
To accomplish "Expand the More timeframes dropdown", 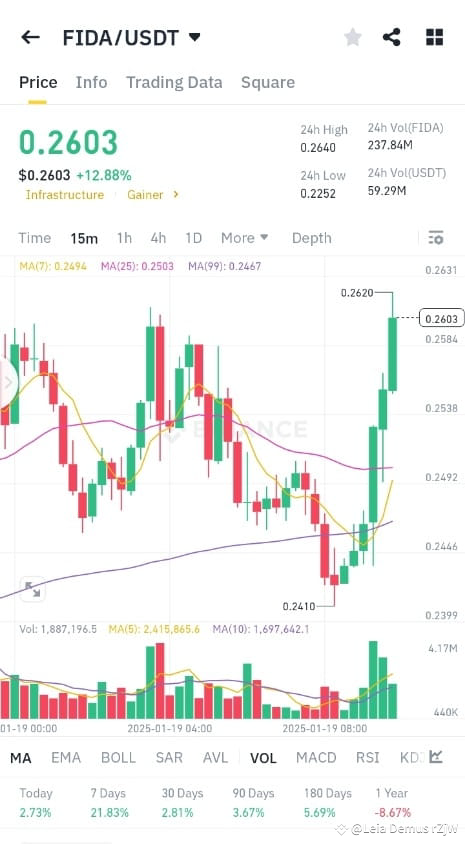I will tap(244, 238).
